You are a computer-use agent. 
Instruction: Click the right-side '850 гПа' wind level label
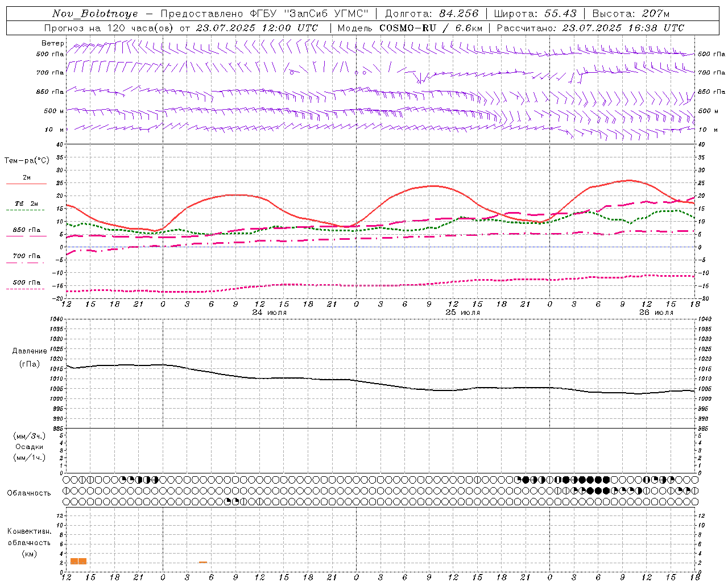point(712,92)
